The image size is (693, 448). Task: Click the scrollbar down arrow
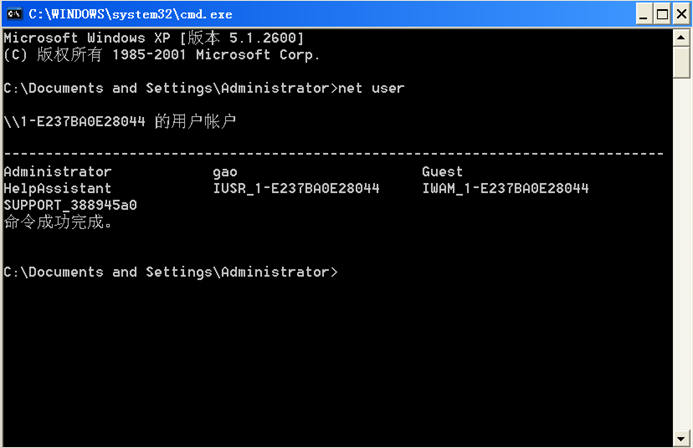click(681, 438)
